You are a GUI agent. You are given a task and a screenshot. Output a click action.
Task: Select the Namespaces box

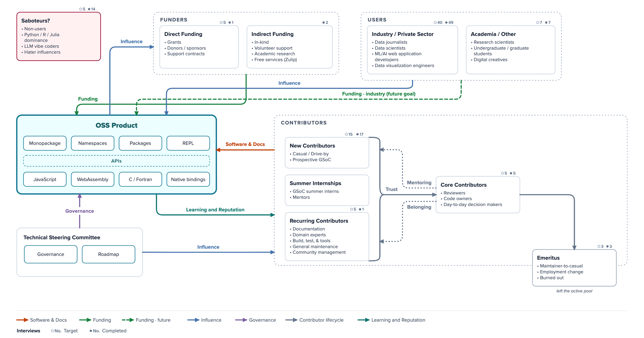(x=93, y=143)
